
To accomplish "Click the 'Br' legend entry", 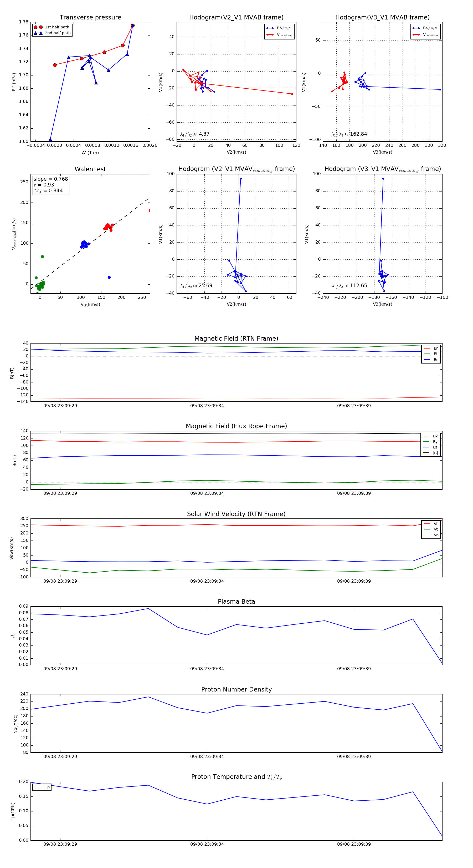I will [431, 349].
